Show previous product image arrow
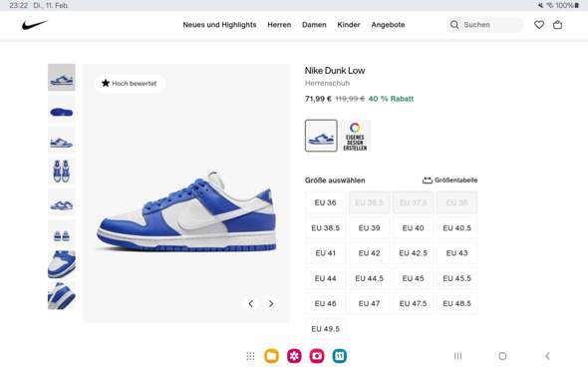Screen dimensions: 588x367 pyautogui.click(x=251, y=303)
